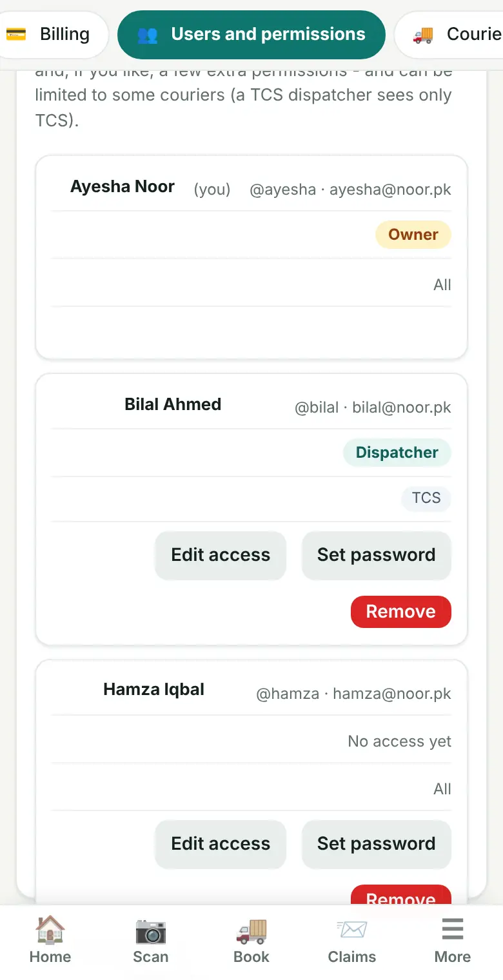Edit access for Bilal Ahmed
Screen dimensions: 503x980
221,555
